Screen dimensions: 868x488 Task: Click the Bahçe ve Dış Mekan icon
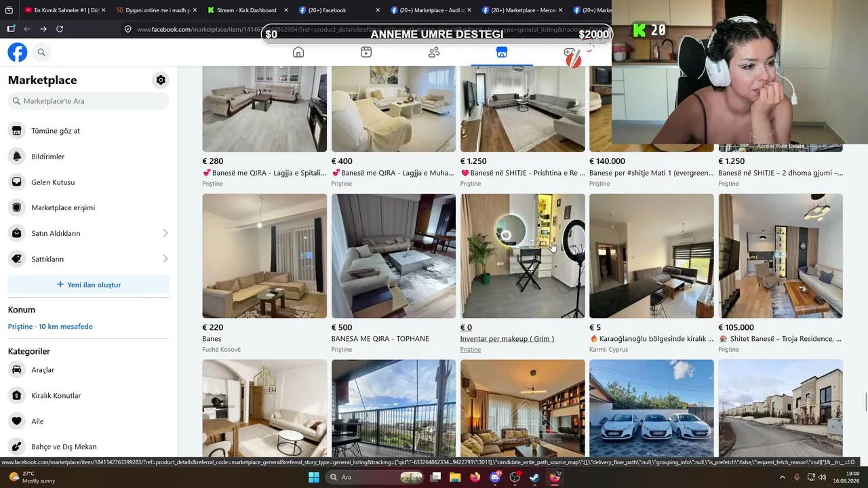tap(17, 447)
